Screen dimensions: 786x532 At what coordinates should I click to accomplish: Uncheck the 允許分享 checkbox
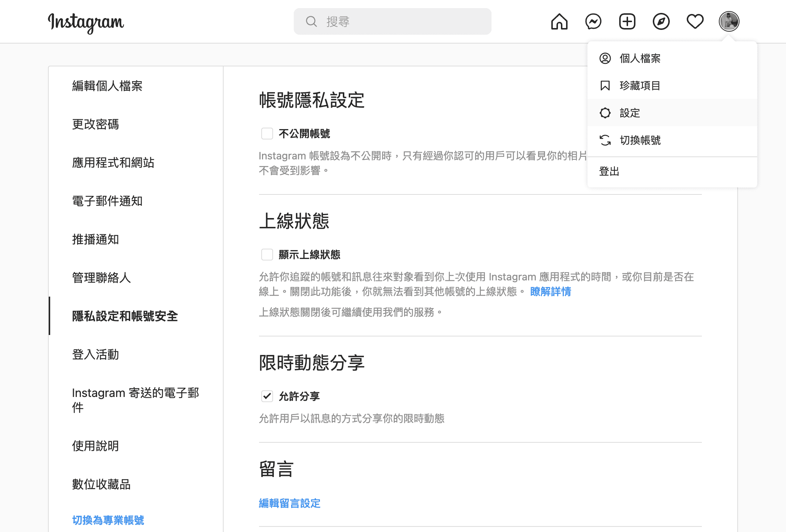[x=267, y=396]
